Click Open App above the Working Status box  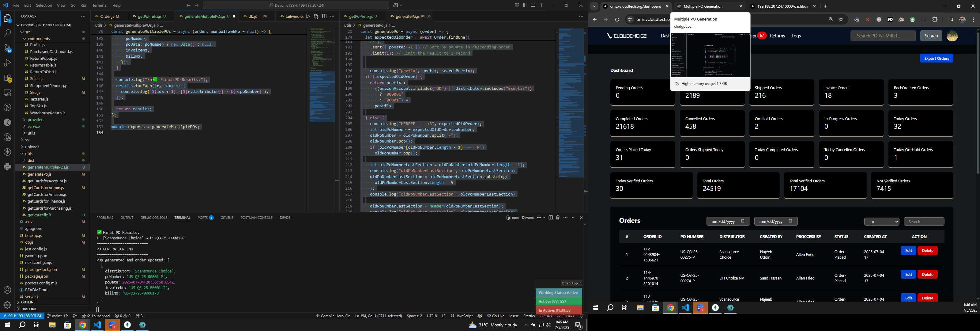571,283
